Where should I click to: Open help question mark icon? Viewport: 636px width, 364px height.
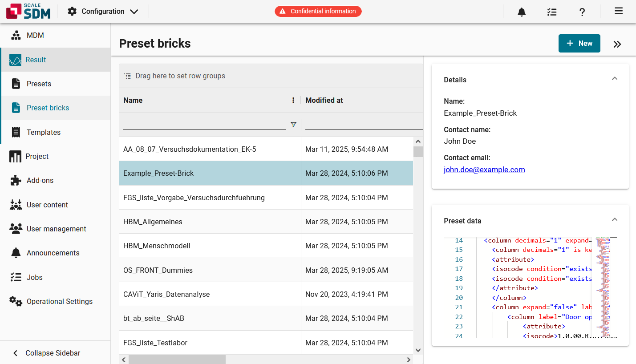point(582,12)
